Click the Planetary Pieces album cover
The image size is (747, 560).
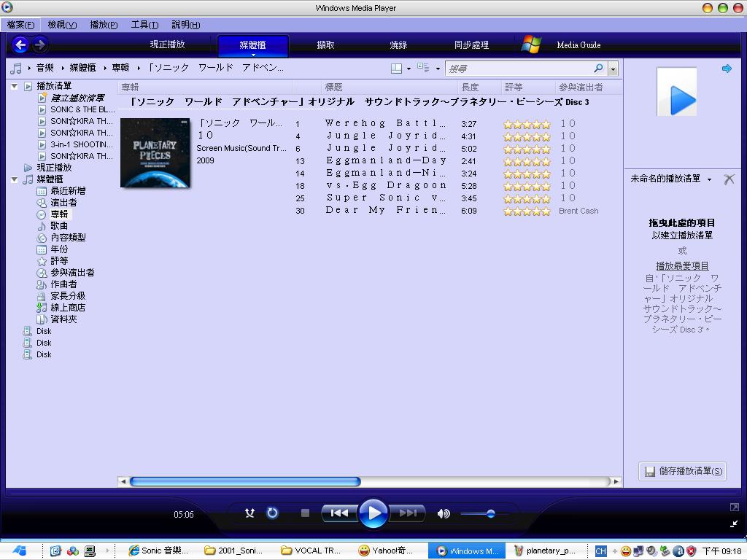[x=155, y=152]
